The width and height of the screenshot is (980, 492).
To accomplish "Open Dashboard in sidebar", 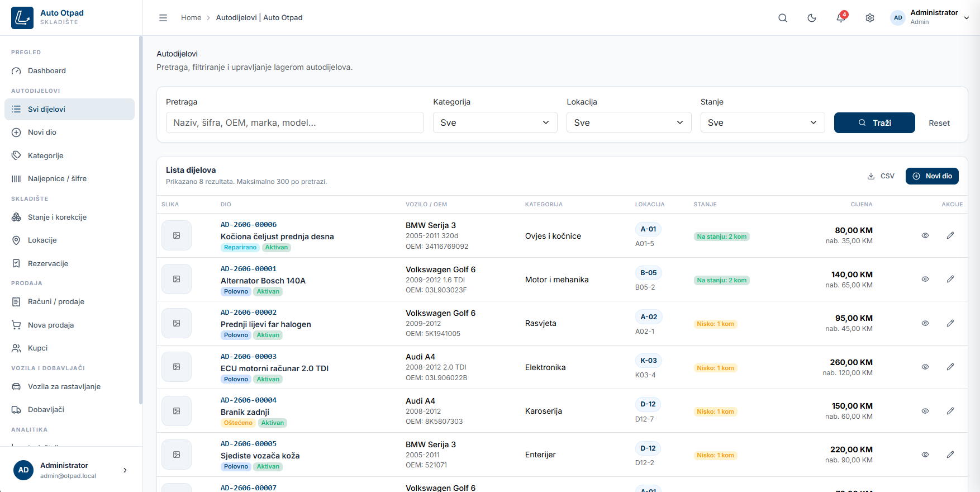I will pos(69,71).
